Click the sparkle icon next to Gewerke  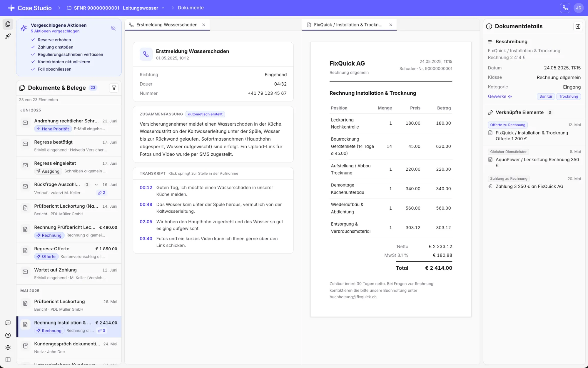[510, 96]
